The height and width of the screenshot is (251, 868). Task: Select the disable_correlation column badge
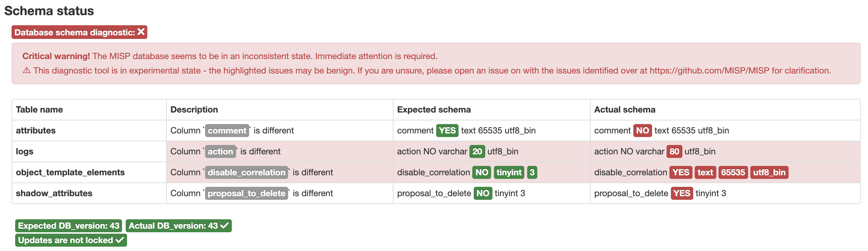(247, 172)
